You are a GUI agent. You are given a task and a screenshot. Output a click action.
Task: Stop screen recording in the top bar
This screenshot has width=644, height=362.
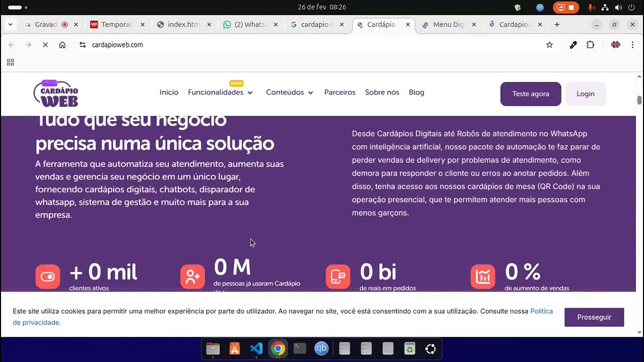[566, 8]
